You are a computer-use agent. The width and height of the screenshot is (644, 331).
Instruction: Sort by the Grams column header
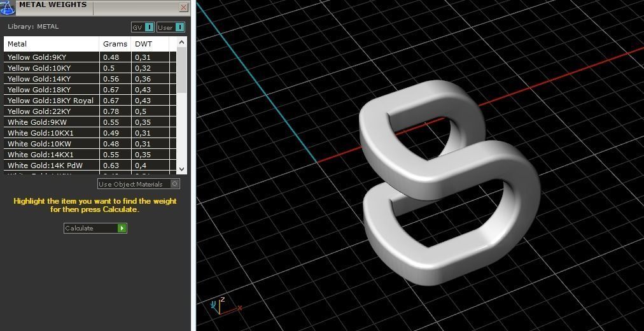(115, 44)
